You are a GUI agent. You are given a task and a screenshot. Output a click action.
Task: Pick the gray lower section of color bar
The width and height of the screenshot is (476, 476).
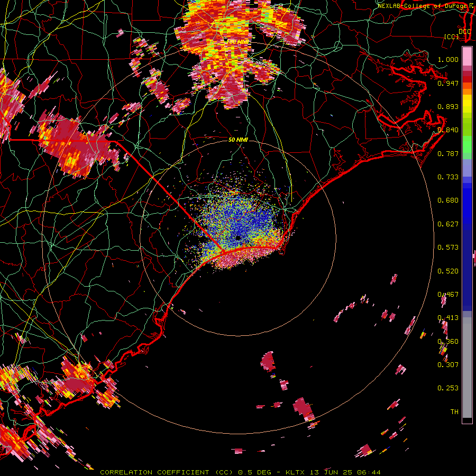point(467,368)
